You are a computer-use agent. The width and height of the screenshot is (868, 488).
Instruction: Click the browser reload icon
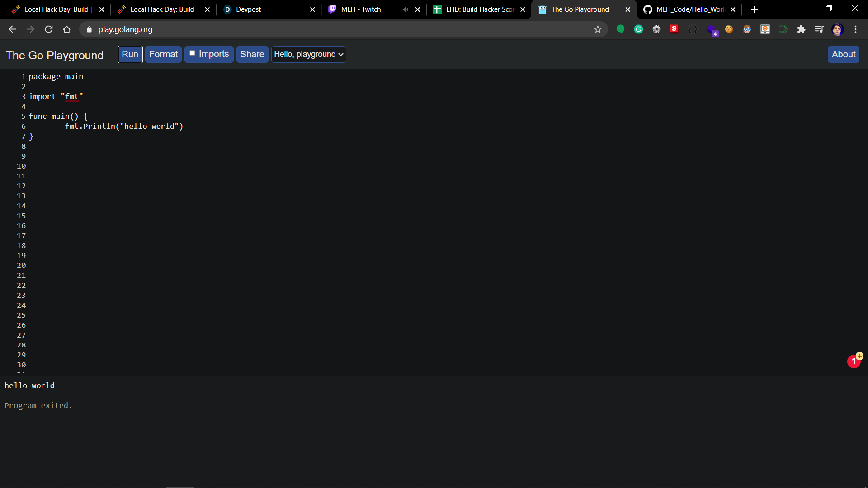click(x=49, y=29)
